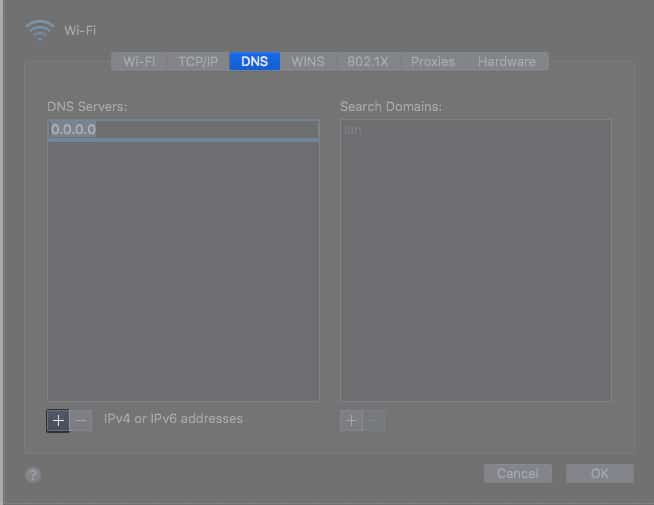The height and width of the screenshot is (505, 654).
Task: Open help with question mark button
Action: [x=33, y=475]
